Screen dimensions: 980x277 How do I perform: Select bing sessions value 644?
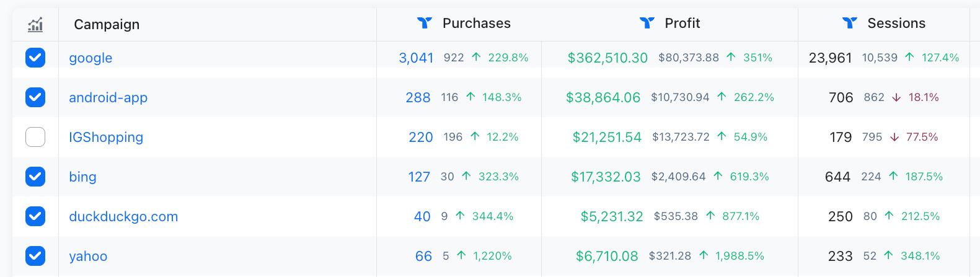click(x=837, y=177)
